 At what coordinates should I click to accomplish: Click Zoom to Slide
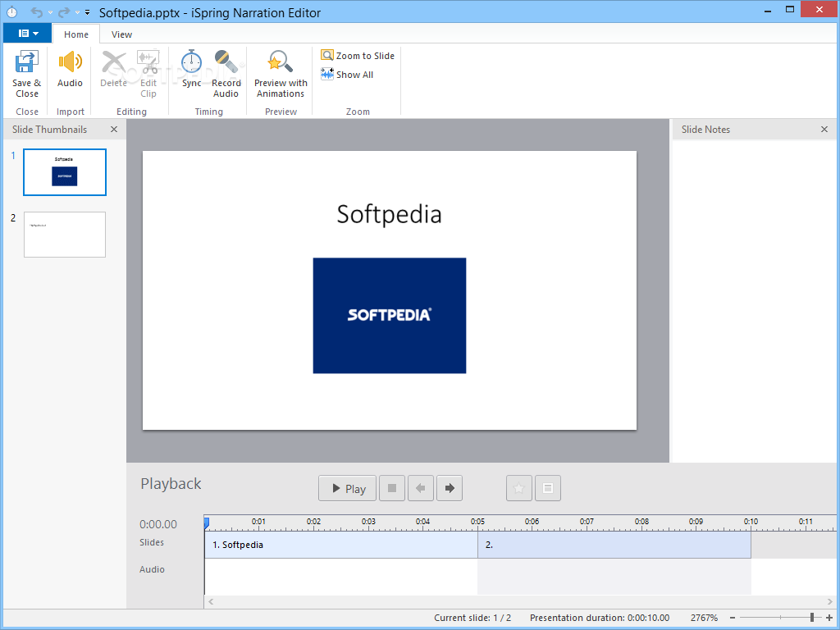pyautogui.click(x=358, y=56)
